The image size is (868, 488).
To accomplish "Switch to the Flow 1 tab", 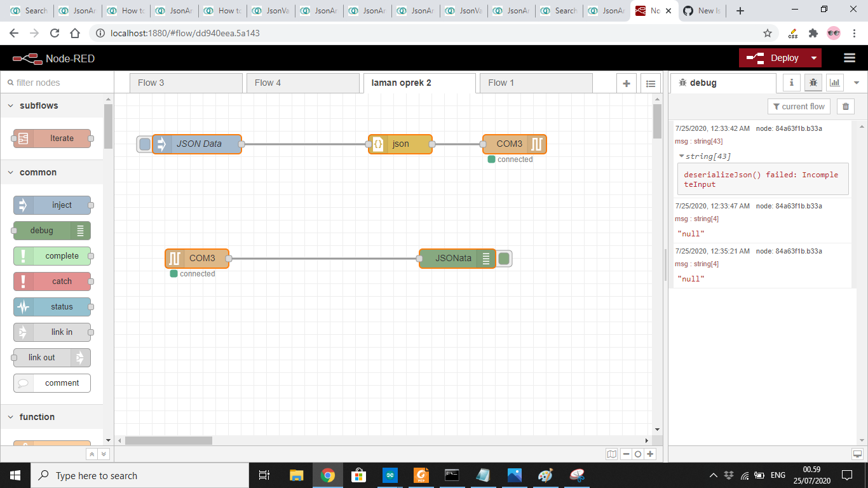I will [536, 83].
